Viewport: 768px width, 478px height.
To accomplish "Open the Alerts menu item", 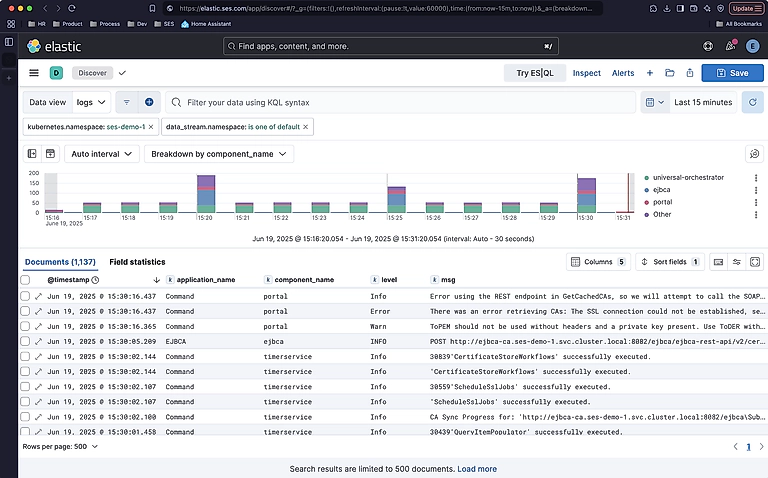I will pyautogui.click(x=623, y=73).
